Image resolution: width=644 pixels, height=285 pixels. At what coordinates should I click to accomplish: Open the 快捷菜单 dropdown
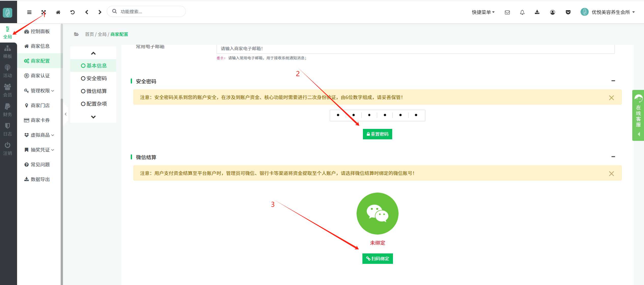pyautogui.click(x=483, y=12)
